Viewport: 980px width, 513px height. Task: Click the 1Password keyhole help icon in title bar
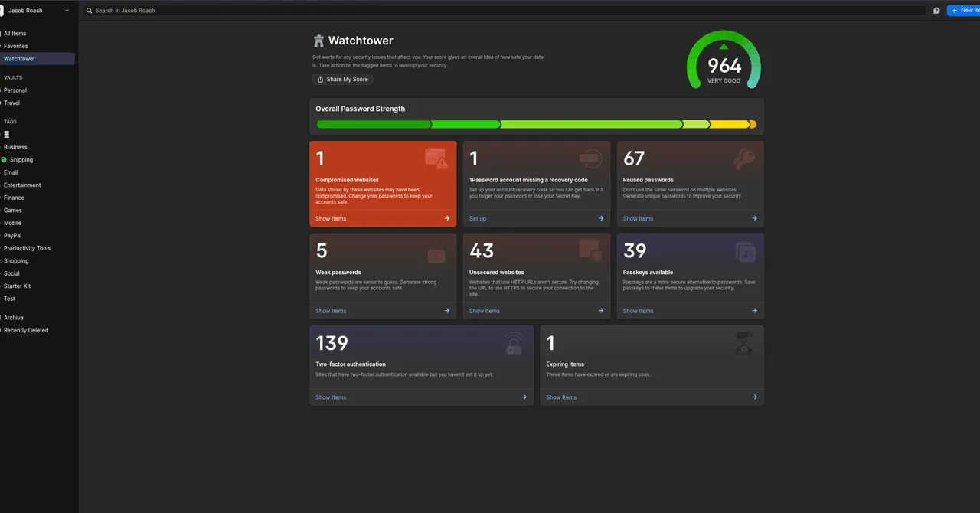click(936, 10)
